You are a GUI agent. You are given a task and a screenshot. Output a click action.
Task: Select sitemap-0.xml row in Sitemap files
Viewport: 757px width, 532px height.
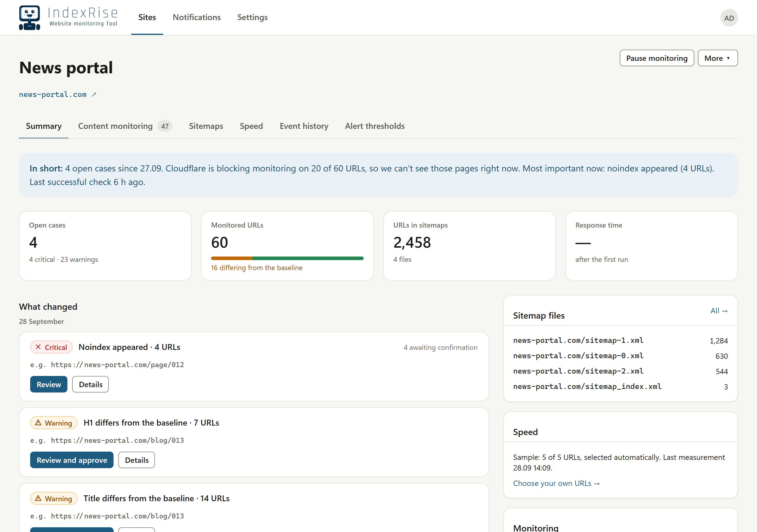click(x=620, y=356)
